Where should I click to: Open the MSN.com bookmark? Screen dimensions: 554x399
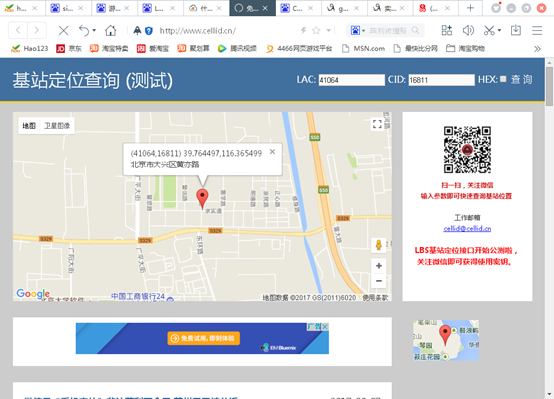coord(363,48)
